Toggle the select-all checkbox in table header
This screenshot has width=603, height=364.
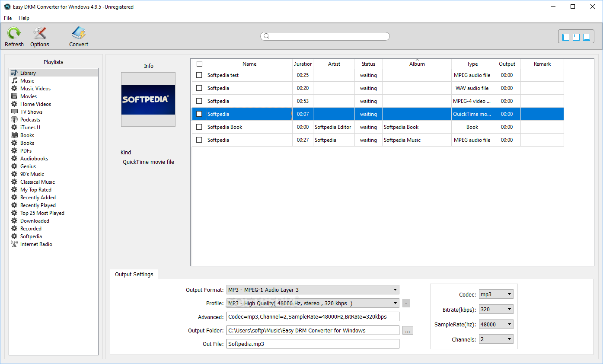point(199,64)
